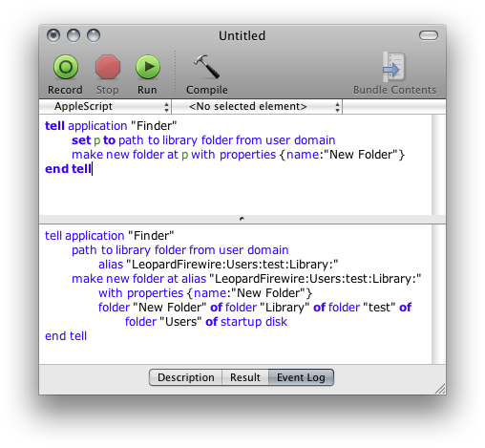Image resolution: width=485 pixels, height=448 pixels.
Task: Click the window resize grip corner
Action: coord(440,389)
